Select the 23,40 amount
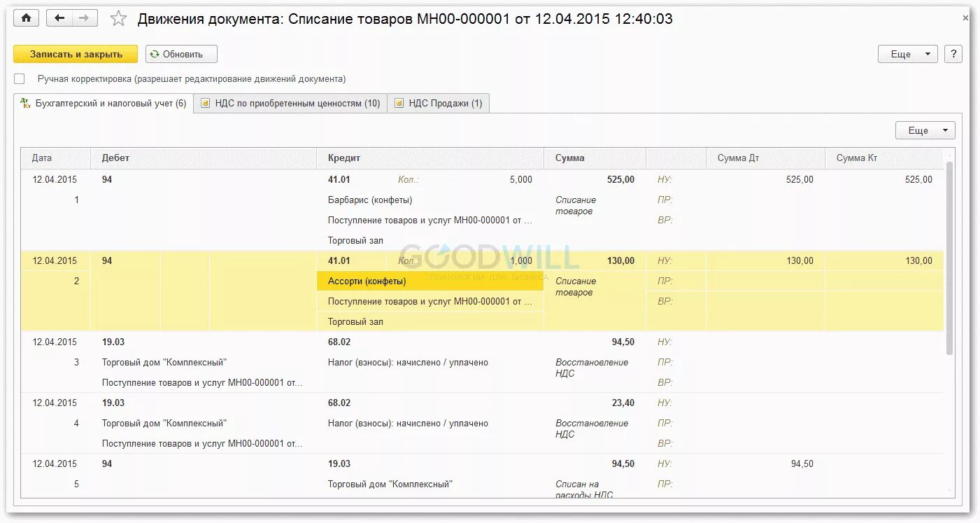 point(623,403)
